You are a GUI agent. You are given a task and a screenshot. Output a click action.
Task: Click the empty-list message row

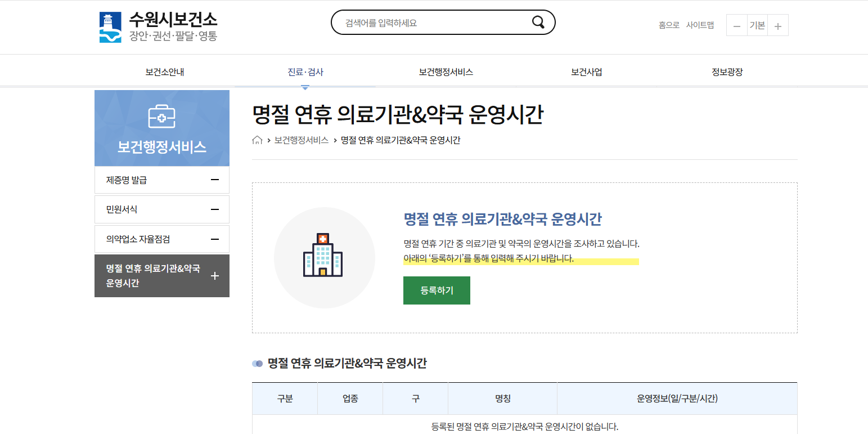point(525,426)
